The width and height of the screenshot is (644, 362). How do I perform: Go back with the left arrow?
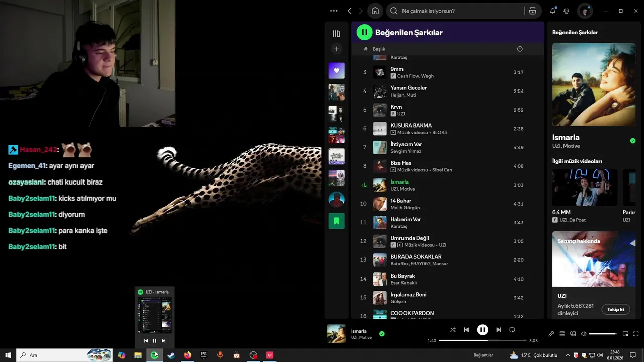350,11
